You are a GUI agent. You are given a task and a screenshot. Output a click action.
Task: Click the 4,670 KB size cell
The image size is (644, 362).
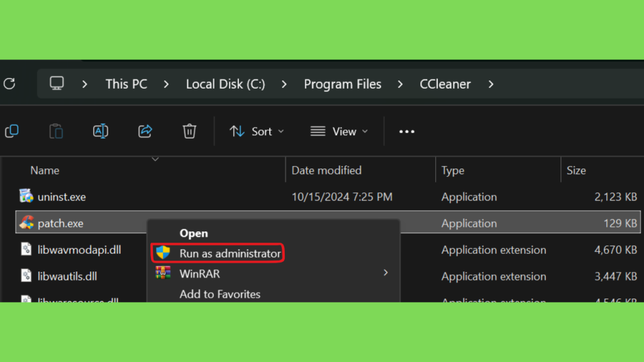616,250
